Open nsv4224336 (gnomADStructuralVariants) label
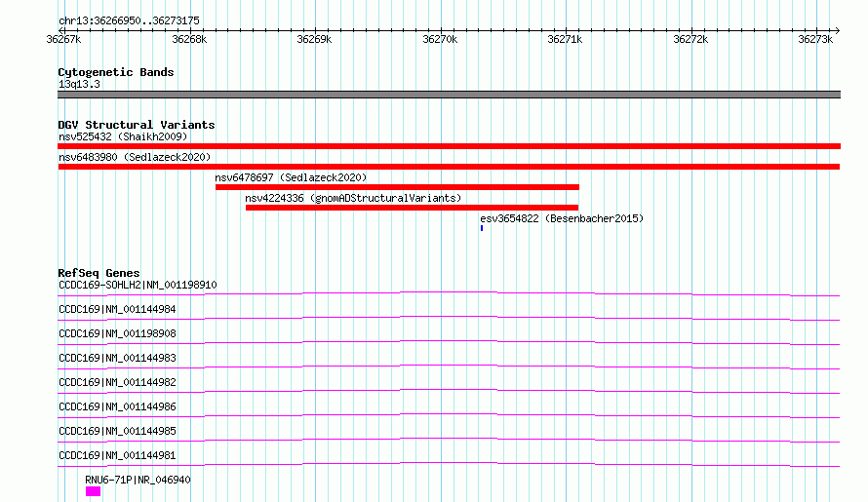Image resolution: width=868 pixels, height=502 pixels. (x=353, y=198)
